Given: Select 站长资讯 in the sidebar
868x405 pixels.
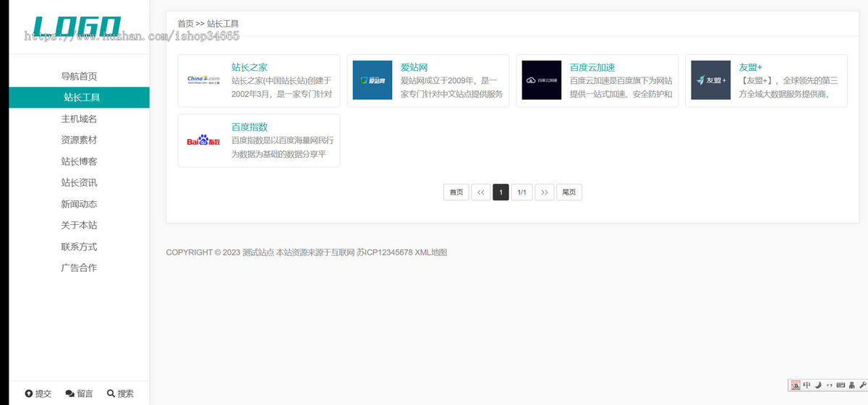Looking at the screenshot, I should [x=79, y=182].
